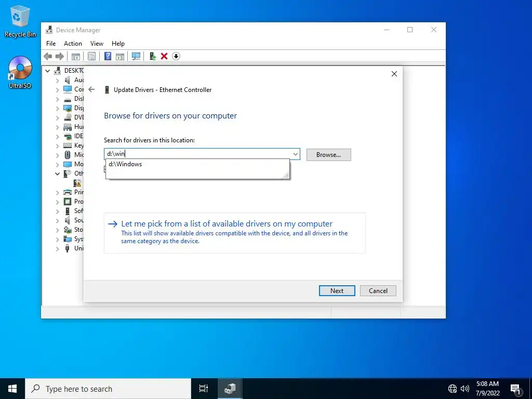532x399 pixels.
Task: Click the taskbar clock showing 5:08 AM
Action: [x=487, y=389]
